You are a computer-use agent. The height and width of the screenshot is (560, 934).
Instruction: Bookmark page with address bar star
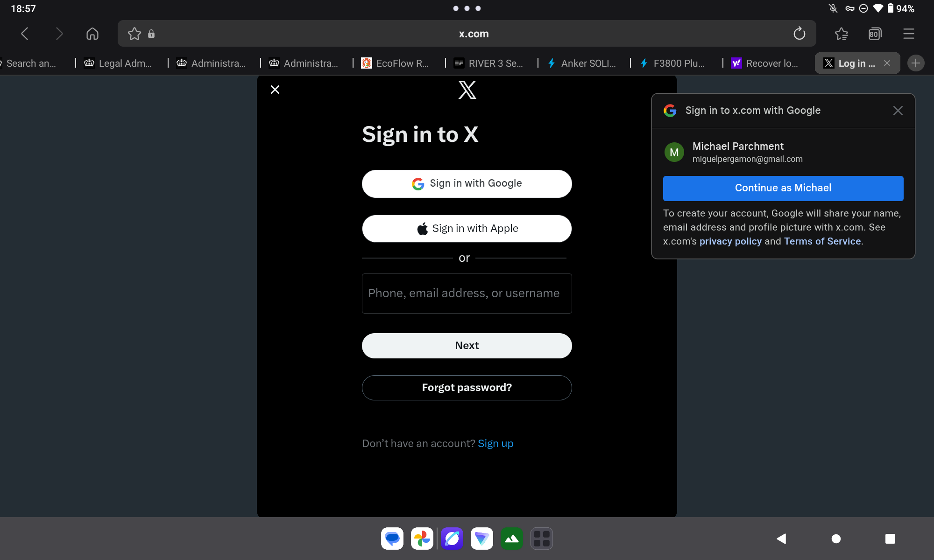tap(134, 34)
